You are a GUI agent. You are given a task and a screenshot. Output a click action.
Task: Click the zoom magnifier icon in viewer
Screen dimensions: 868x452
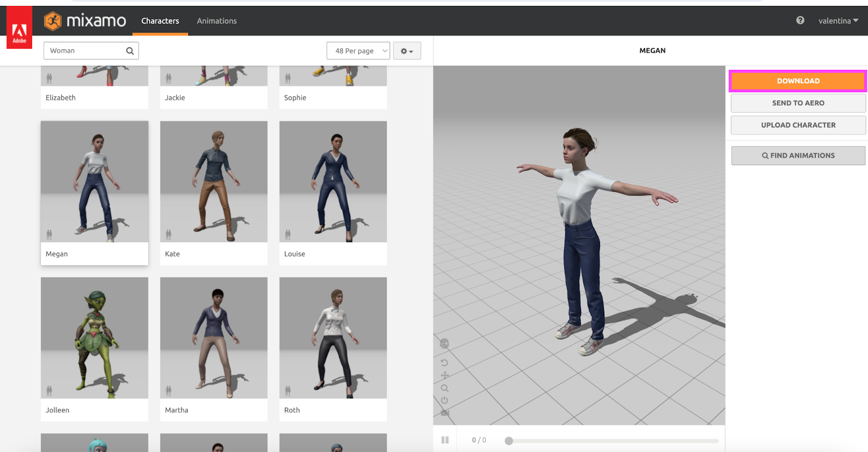pos(445,388)
